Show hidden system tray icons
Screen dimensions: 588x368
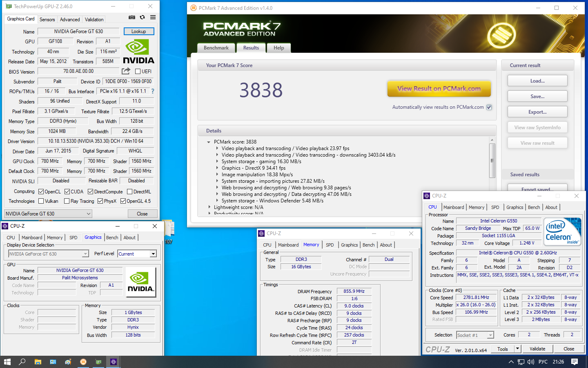(511, 362)
